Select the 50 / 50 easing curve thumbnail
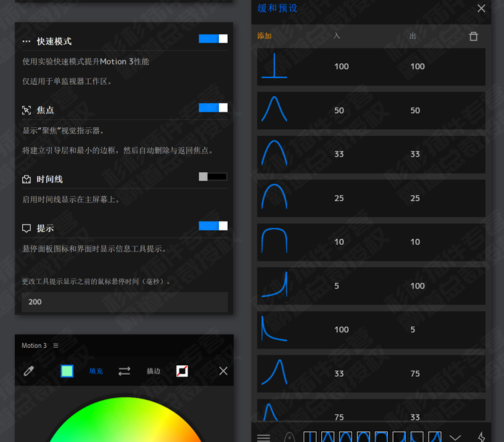Image resolution: width=504 pixels, height=442 pixels. pos(274,110)
